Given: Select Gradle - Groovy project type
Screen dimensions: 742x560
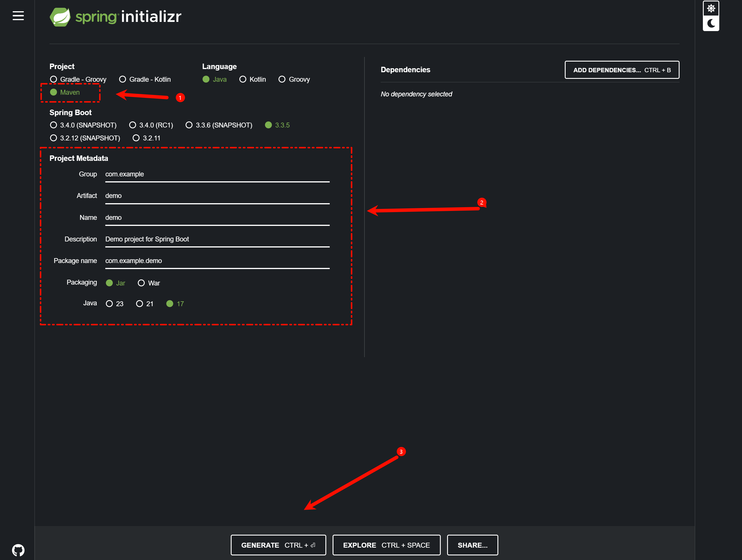Looking at the screenshot, I should (78, 79).
